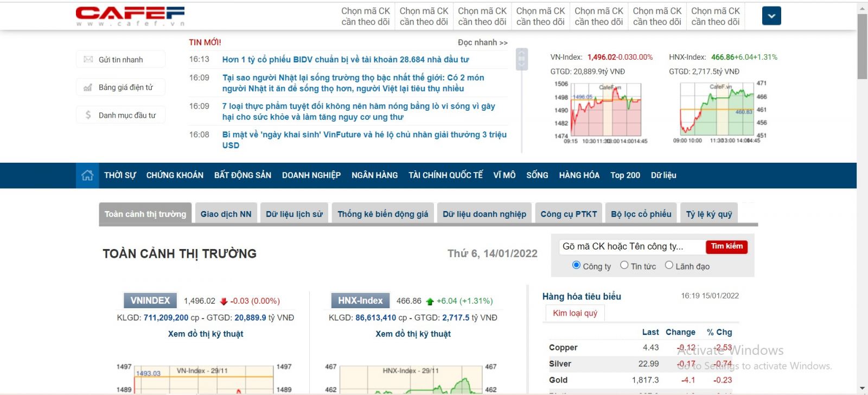Image resolution: width=868 pixels, height=395 pixels.
Task: Click the envelope icon beside Gửi tin nhanh
Action: coord(88,60)
